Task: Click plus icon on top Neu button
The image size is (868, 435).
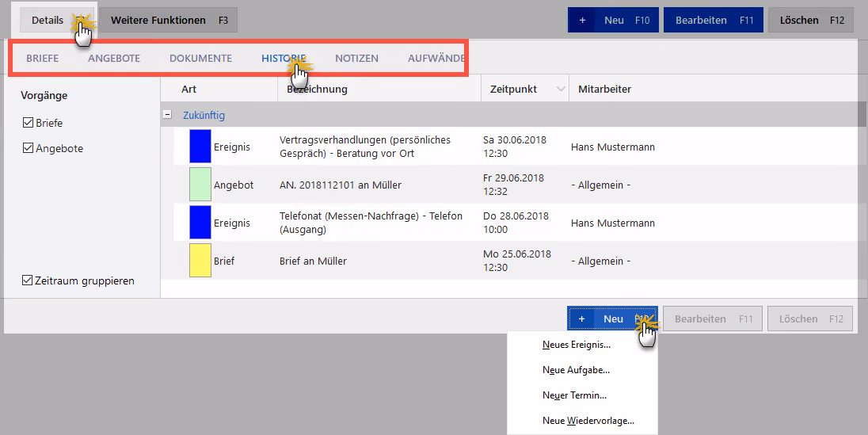Action: point(582,20)
